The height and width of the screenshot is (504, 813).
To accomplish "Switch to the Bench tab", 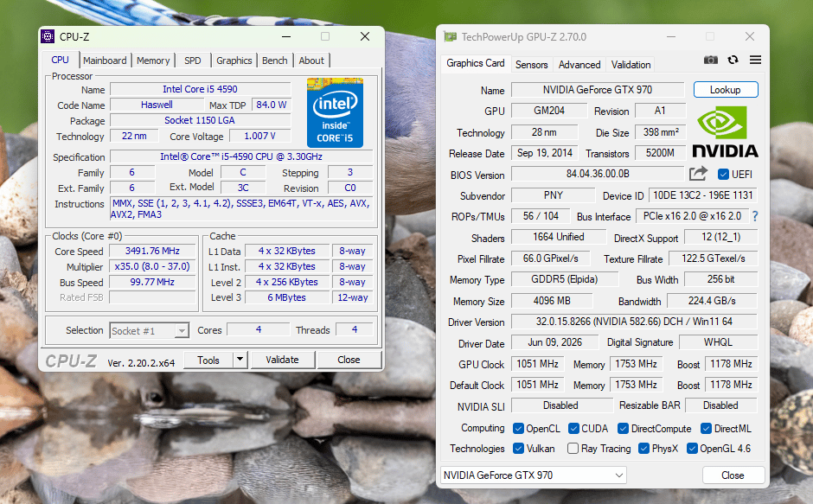I will (x=275, y=61).
